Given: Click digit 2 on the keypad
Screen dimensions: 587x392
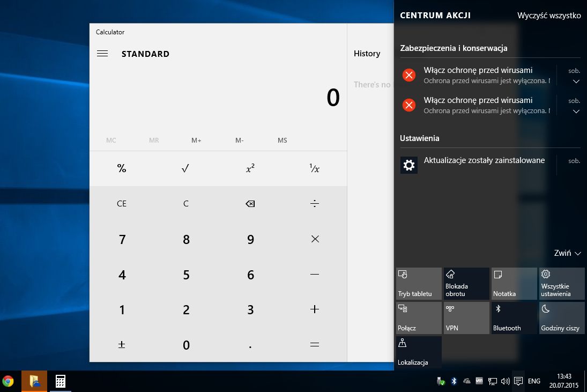Looking at the screenshot, I should coord(185,309).
